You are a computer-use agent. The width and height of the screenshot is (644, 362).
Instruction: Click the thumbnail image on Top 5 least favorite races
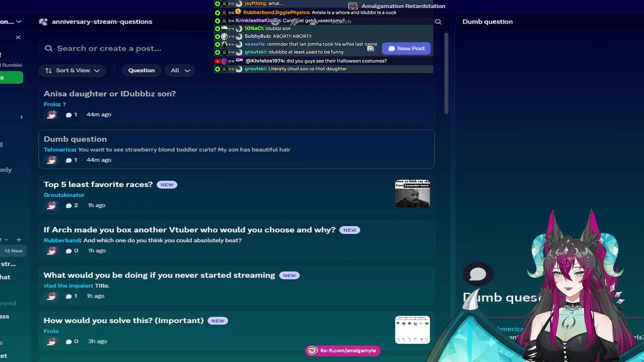[x=413, y=194]
